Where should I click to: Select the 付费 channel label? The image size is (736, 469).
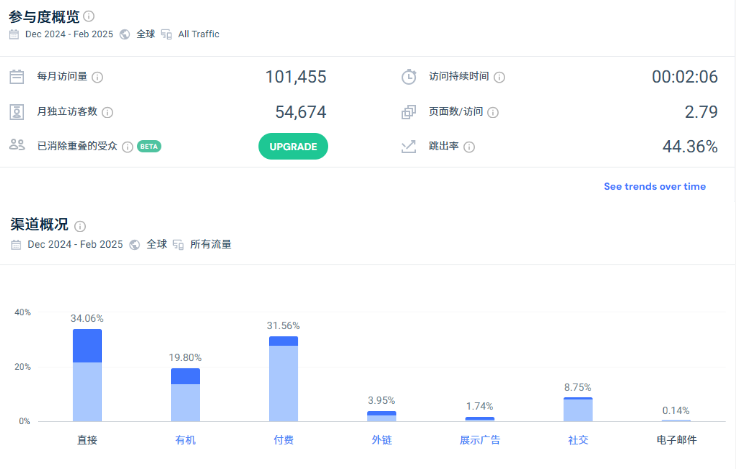coord(283,440)
